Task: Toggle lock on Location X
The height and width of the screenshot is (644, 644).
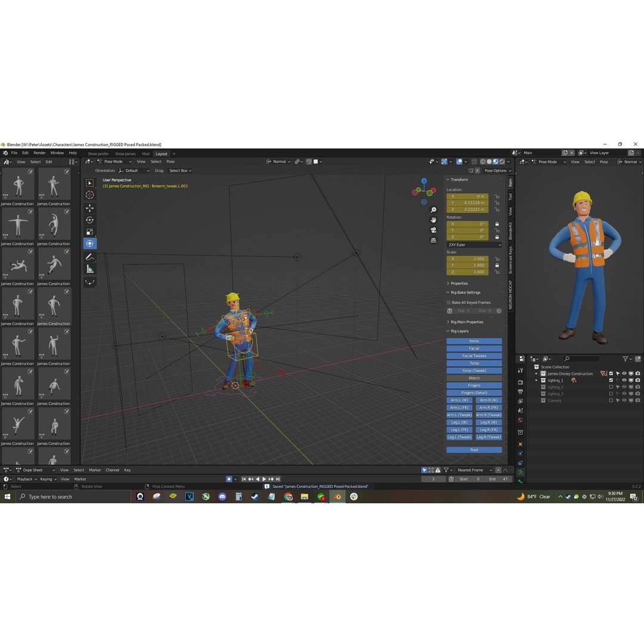Action: [x=497, y=196]
